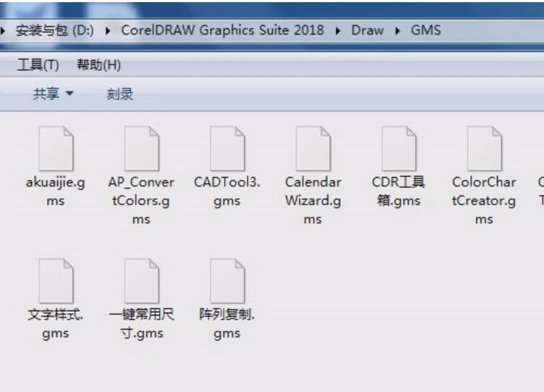Click the 一键常用尺寸.gms file name

142,324
